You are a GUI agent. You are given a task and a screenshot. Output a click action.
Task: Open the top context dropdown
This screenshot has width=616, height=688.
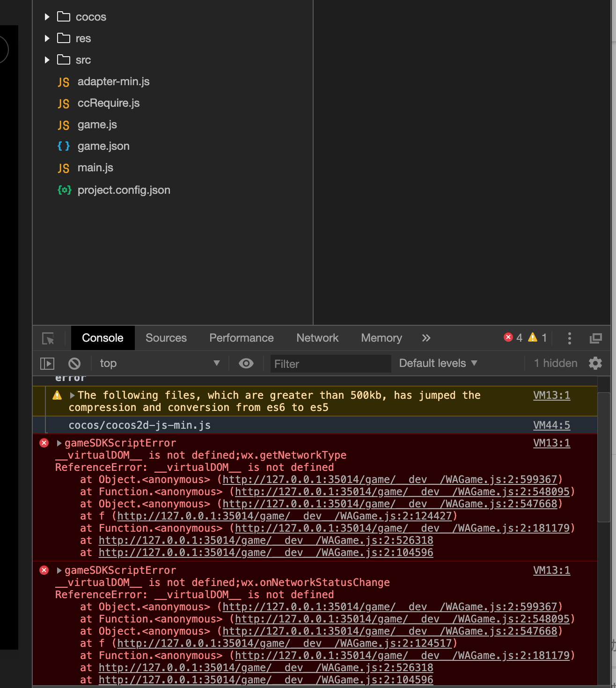159,364
